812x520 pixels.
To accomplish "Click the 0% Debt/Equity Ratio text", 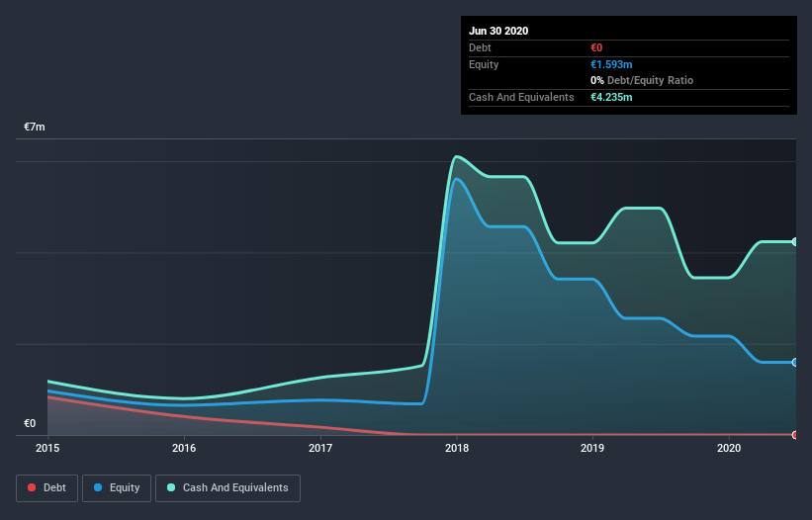I will pyautogui.click(x=642, y=80).
